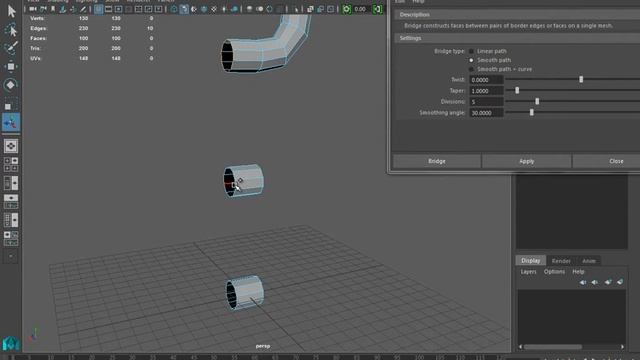Click the Apply button
The image size is (640, 360).
coord(527,161)
